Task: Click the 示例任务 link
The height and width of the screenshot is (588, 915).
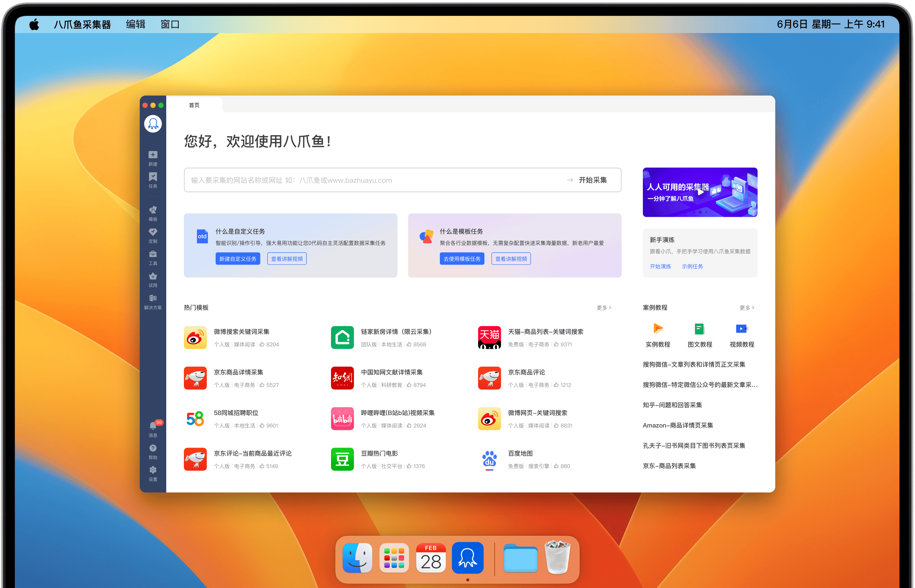Action: coord(692,266)
